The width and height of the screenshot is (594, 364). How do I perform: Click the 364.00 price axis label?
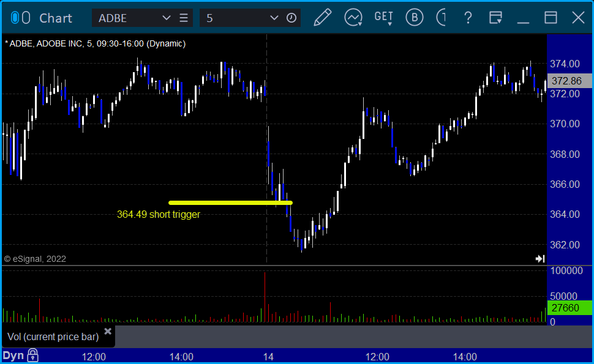[x=565, y=214]
